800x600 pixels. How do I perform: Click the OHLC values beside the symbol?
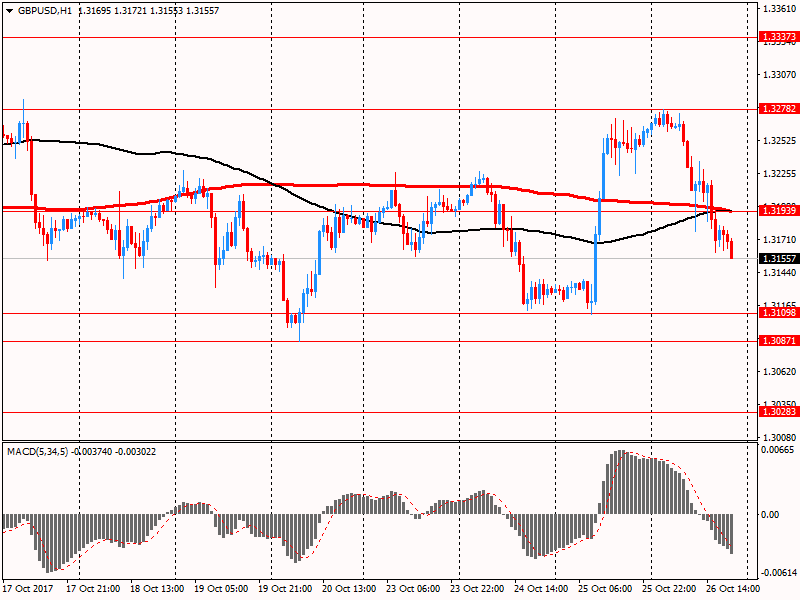(148, 11)
